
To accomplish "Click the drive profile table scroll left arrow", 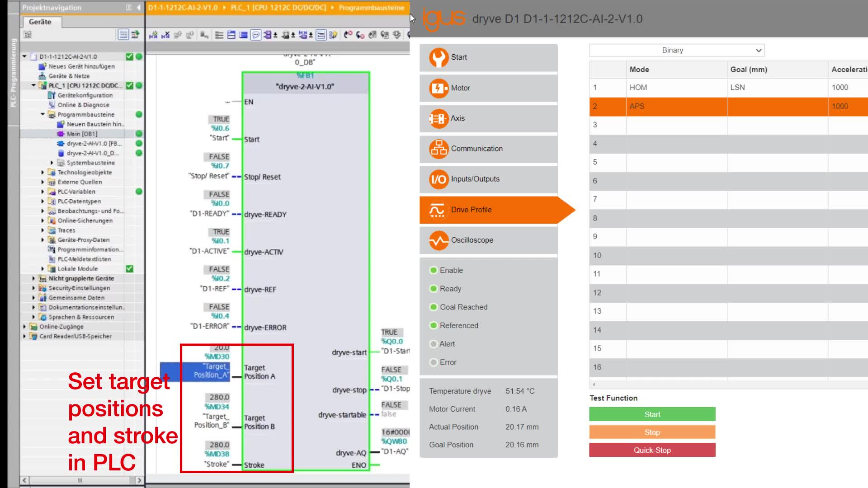I will tap(594, 385).
